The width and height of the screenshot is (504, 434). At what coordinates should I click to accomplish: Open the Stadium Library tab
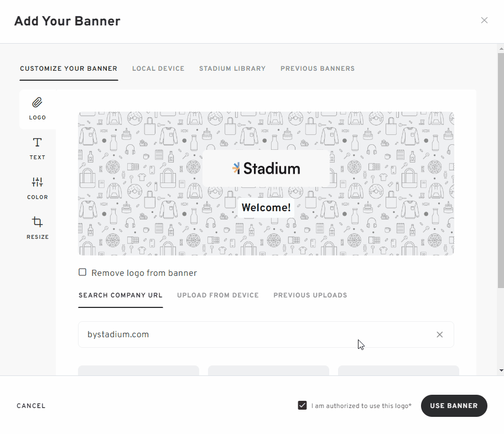click(x=232, y=69)
